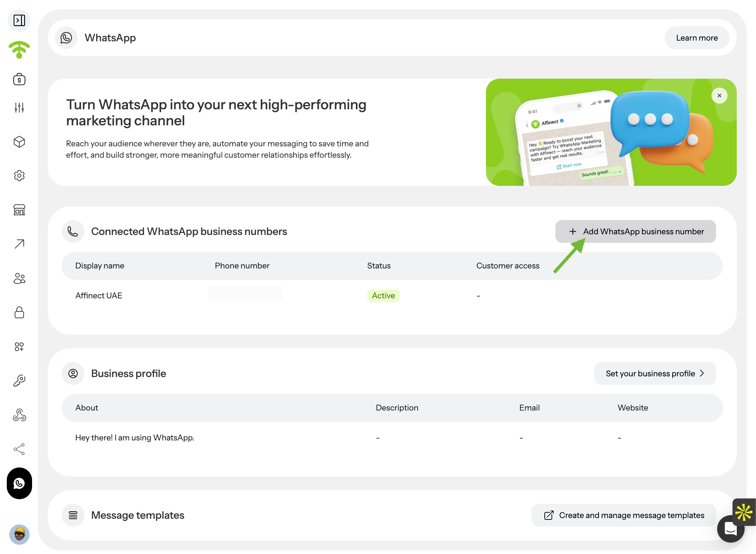
Task: Open the gear settings icon in sidebar
Action: tap(19, 176)
